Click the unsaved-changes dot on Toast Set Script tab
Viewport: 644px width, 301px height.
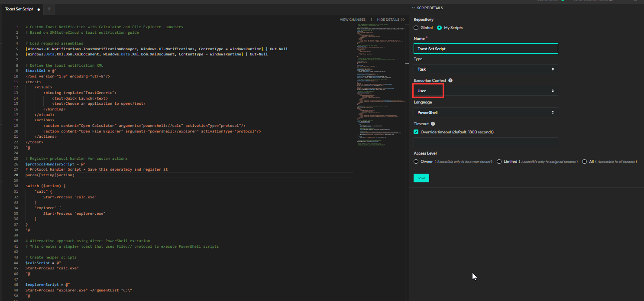pos(39,9)
